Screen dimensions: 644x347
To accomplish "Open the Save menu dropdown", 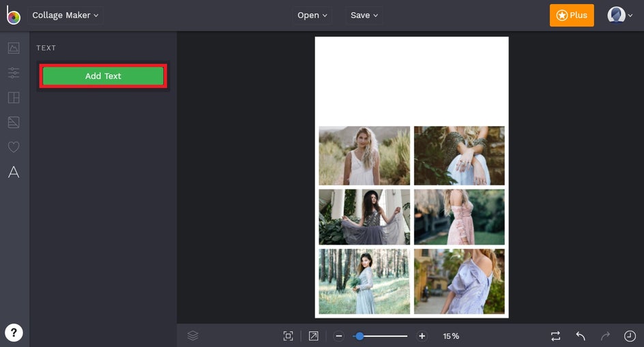I will (364, 15).
